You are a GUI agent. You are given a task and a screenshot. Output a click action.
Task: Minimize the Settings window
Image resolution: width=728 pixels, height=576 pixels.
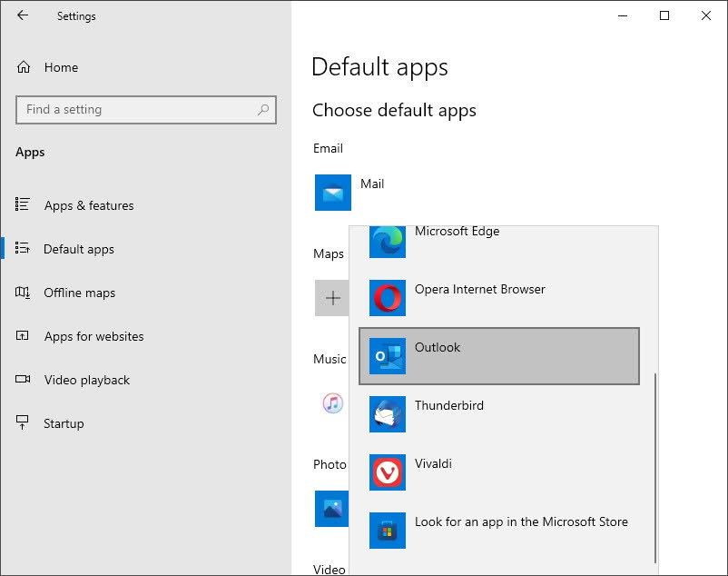(623, 15)
